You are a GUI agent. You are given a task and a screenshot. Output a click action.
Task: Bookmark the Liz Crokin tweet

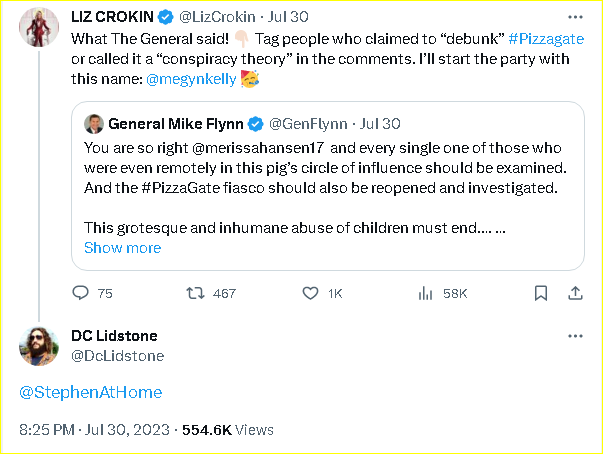click(541, 293)
